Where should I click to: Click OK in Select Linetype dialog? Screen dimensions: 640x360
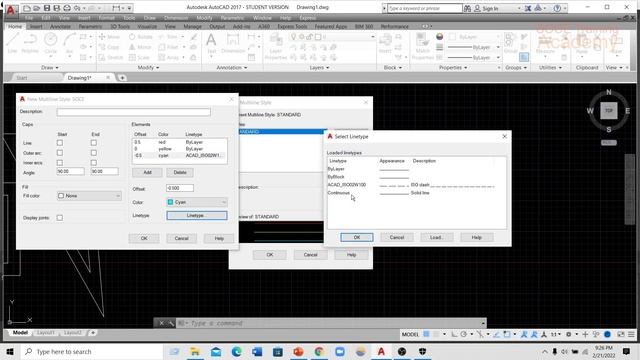pyautogui.click(x=357, y=237)
